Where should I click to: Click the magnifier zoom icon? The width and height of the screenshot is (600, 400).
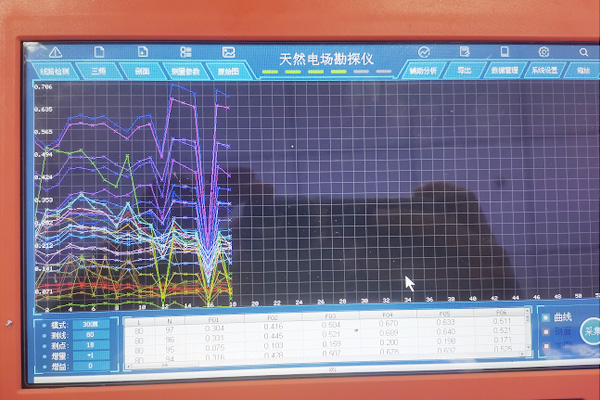click(583, 52)
